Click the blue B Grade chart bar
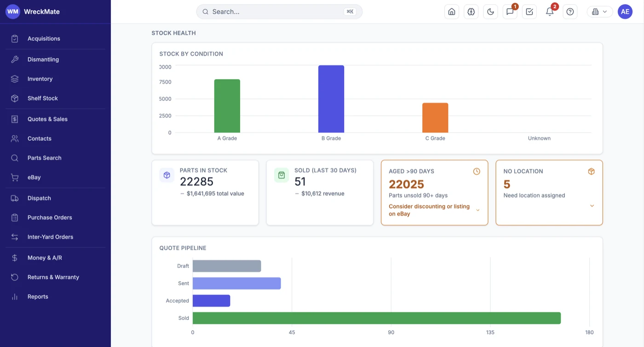Image resolution: width=644 pixels, height=347 pixels. point(331,99)
